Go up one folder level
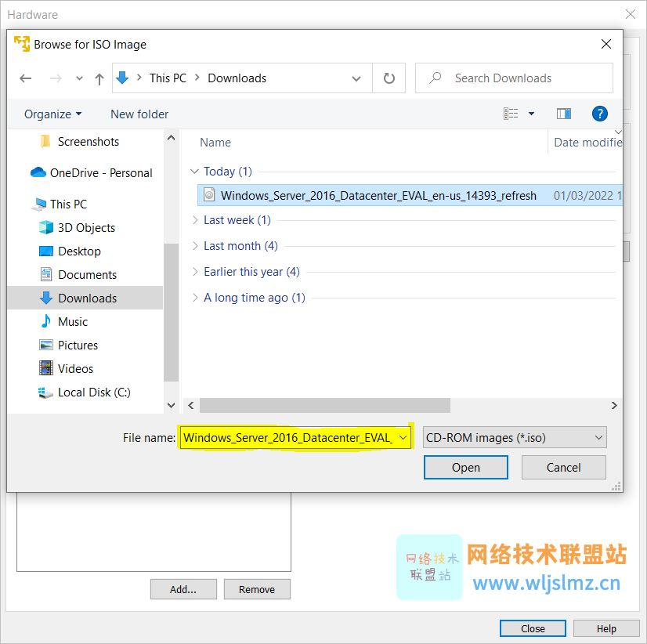The height and width of the screenshot is (644, 647). click(x=99, y=78)
